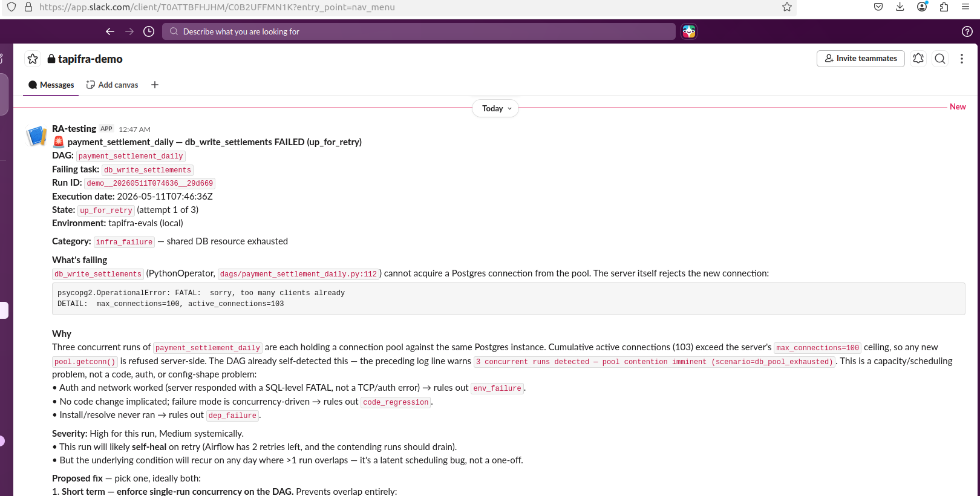Viewport: 980px width, 496px height.
Task: Open Slack history clock icon
Action: click(149, 31)
